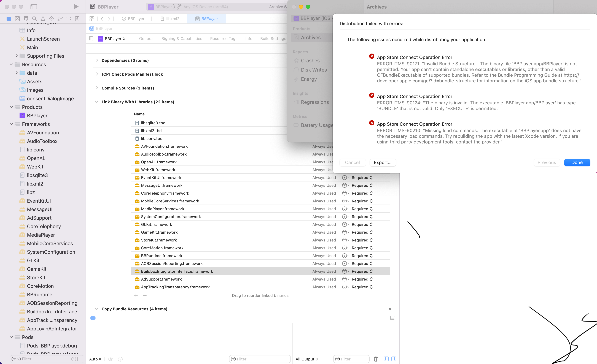Open the Find navigator magnifier icon

(34, 19)
